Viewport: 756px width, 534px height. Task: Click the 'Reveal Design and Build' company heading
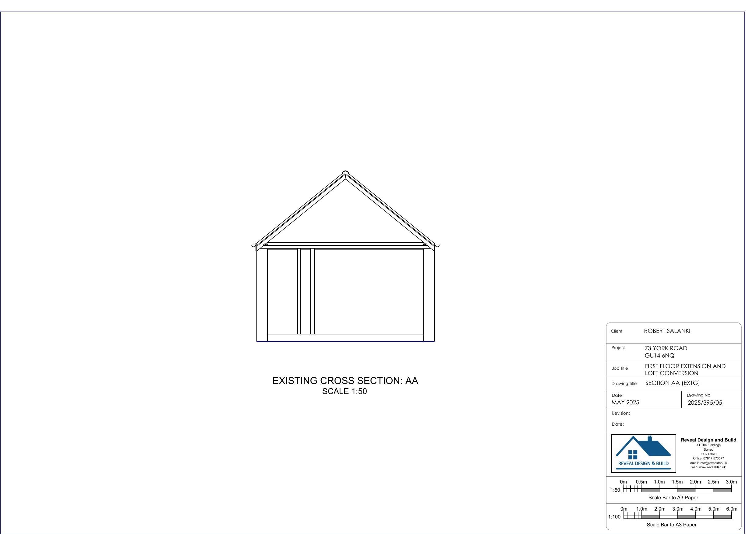[708, 440]
